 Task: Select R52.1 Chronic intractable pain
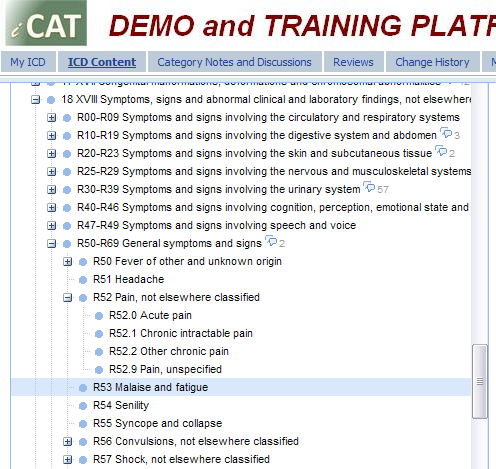[181, 333]
